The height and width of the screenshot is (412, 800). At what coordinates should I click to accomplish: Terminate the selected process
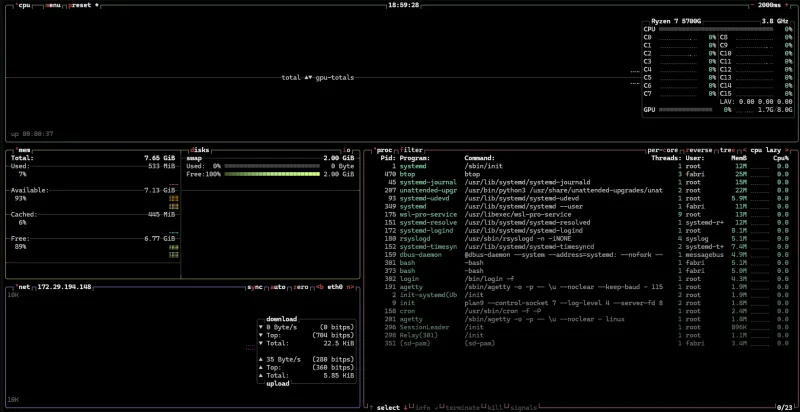coord(462,407)
